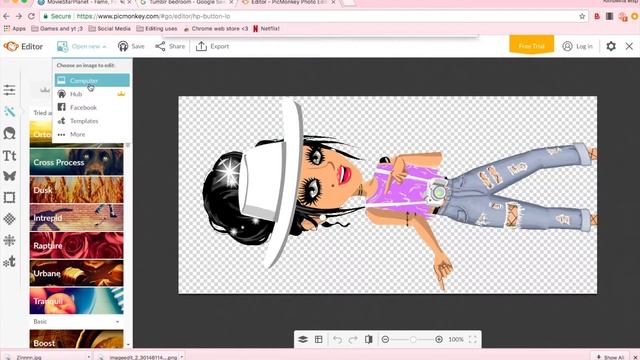Click the Save button
The height and width of the screenshot is (360, 640).
click(x=131, y=47)
